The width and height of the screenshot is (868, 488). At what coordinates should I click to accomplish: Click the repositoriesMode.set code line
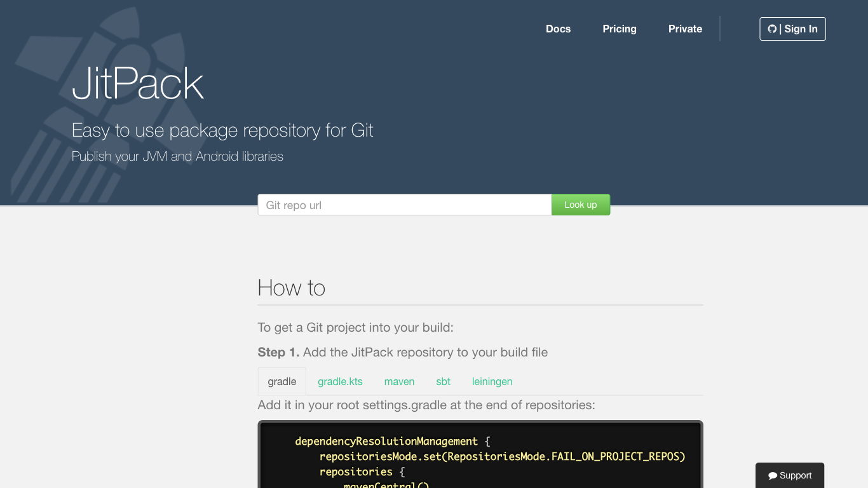502,456
